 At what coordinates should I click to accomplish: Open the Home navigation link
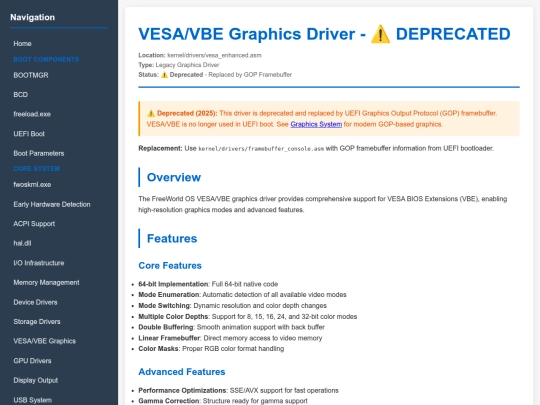22,44
